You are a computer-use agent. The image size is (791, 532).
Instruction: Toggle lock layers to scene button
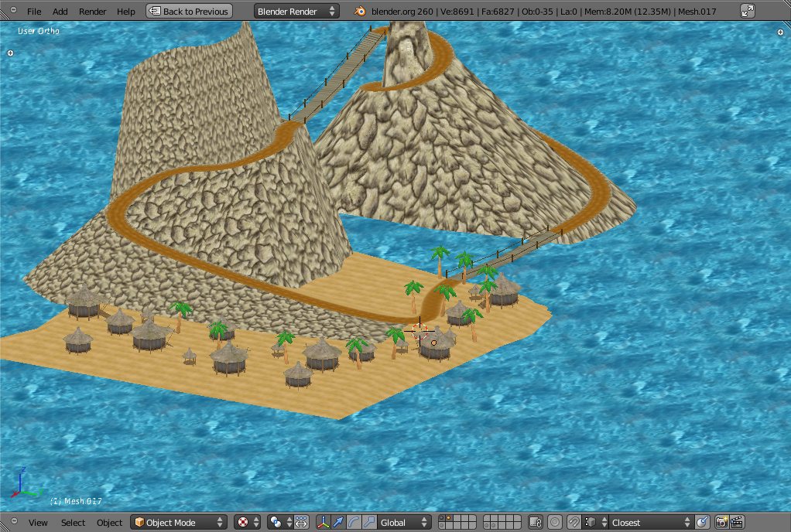[x=535, y=523]
